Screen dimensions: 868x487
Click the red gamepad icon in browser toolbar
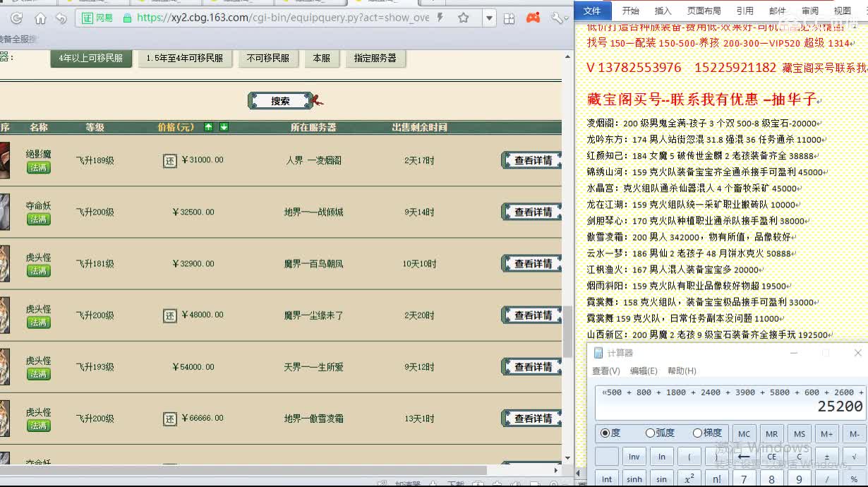coord(534,18)
